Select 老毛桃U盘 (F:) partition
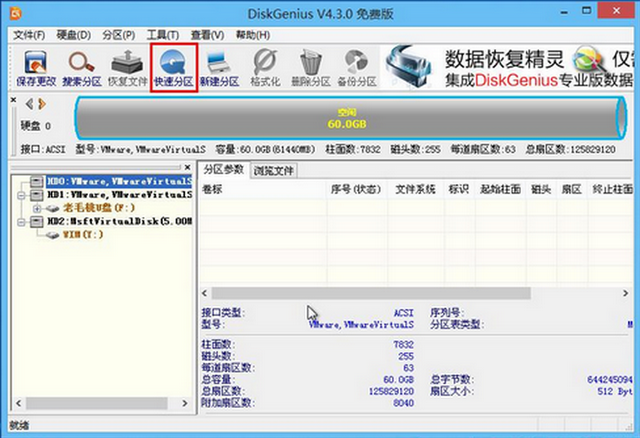The image size is (640, 438). tap(99, 208)
